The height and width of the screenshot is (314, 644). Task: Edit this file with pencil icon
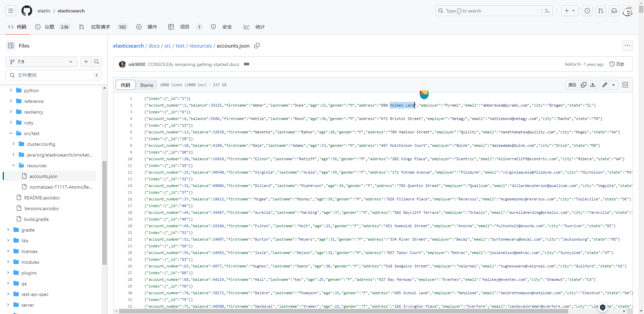click(x=604, y=85)
